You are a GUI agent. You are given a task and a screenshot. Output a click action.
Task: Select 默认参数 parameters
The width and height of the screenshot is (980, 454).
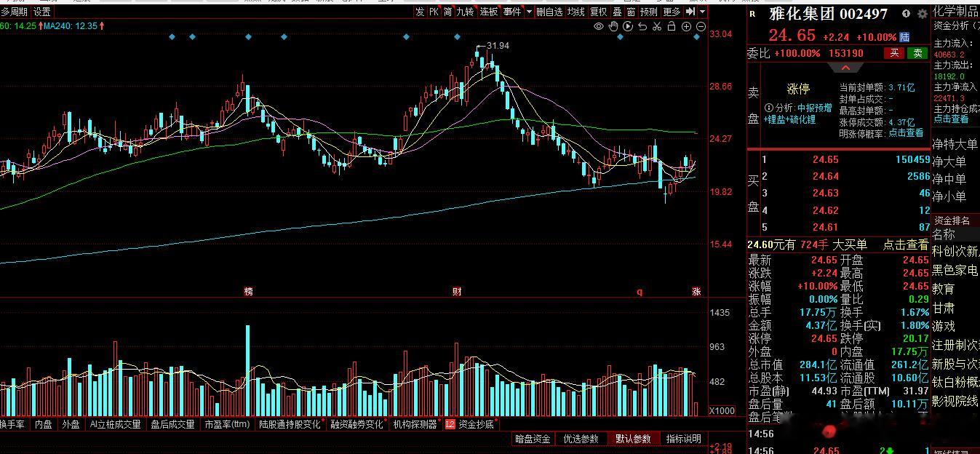pyautogui.click(x=632, y=439)
